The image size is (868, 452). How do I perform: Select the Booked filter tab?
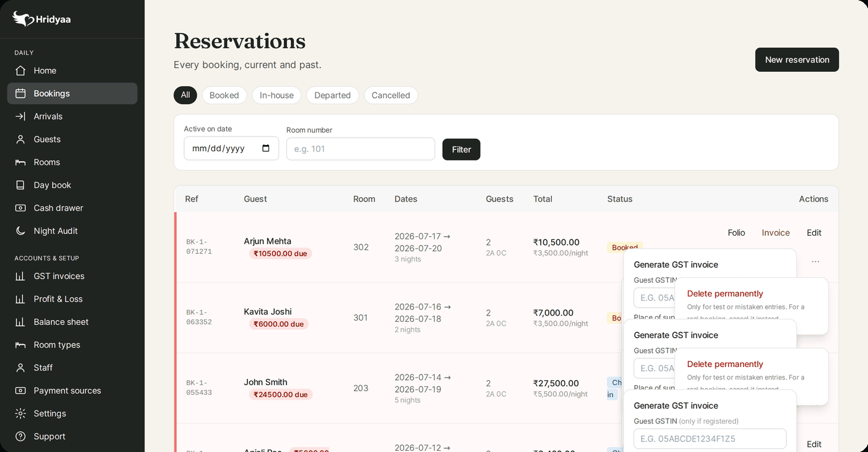(x=224, y=95)
